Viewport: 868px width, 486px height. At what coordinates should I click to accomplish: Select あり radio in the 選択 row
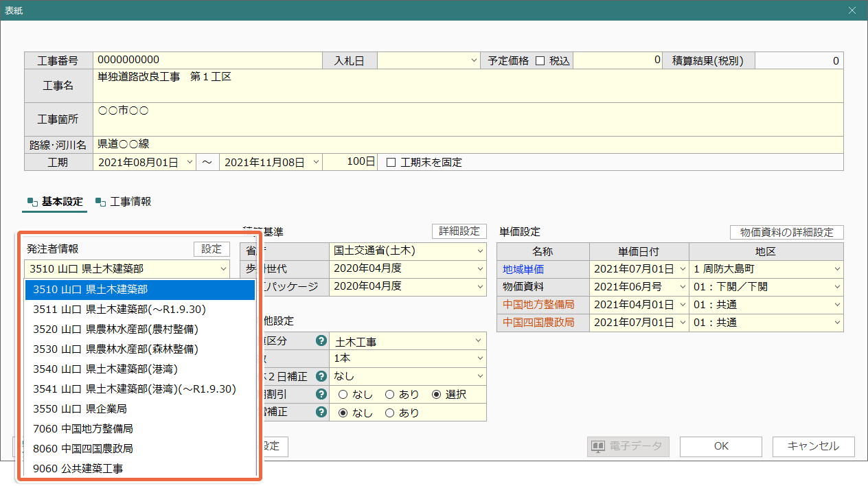pos(389,395)
